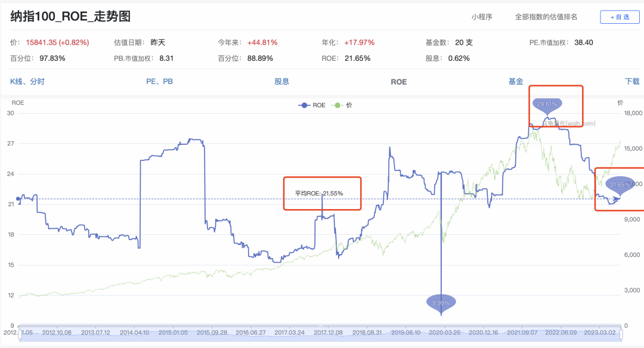
Task: Toggle the 价 price series in legend
Action: [x=343, y=105]
